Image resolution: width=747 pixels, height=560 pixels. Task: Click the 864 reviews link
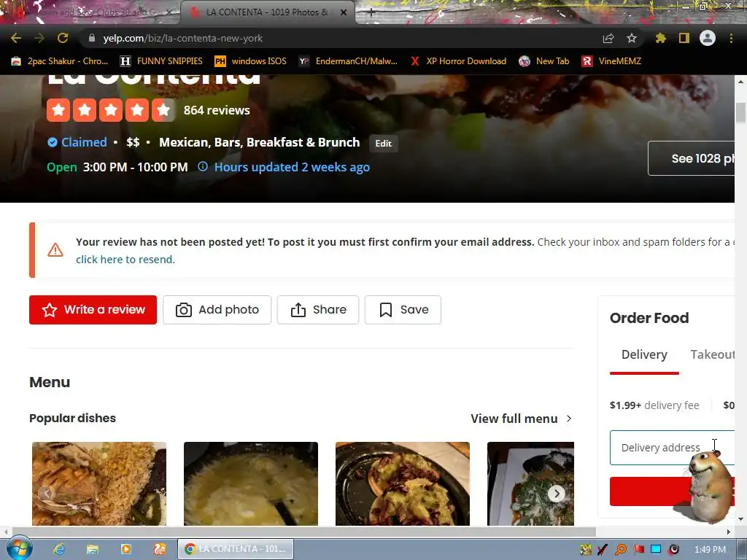(217, 110)
